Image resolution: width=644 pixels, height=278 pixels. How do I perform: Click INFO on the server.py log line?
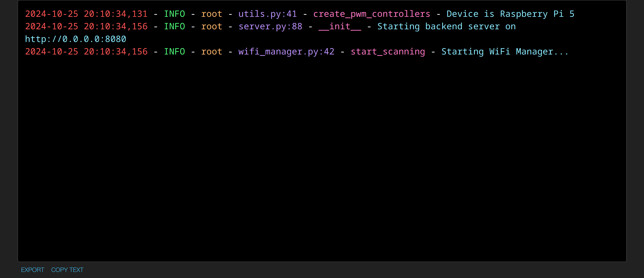(x=174, y=27)
